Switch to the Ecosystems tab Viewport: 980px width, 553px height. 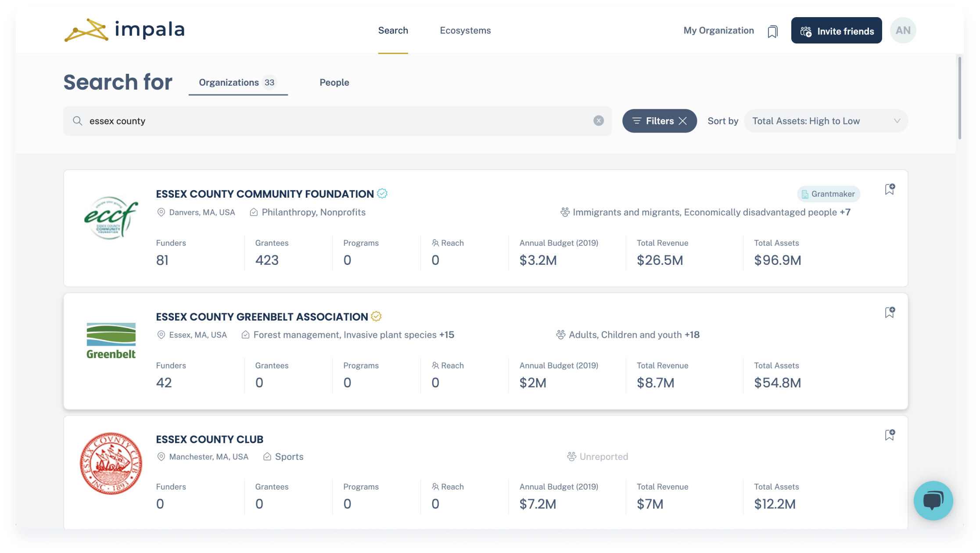tap(465, 30)
